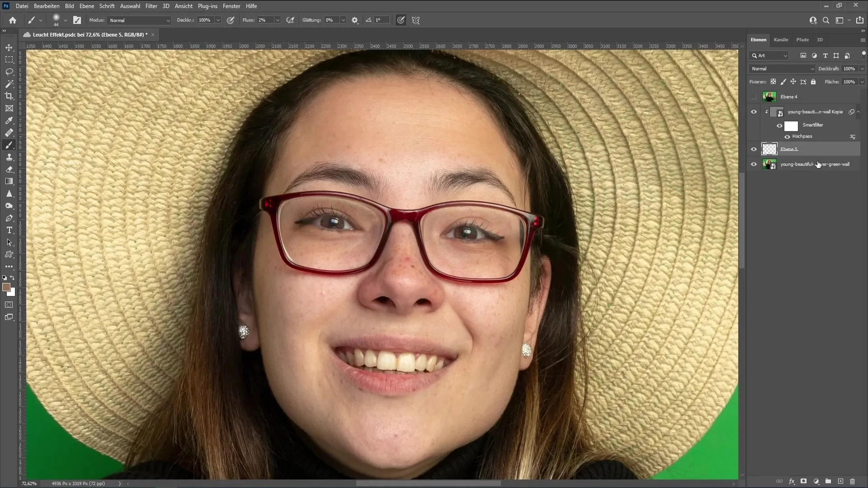868x488 pixels.
Task: Open the Ebene menu in menu bar
Action: 85,6
